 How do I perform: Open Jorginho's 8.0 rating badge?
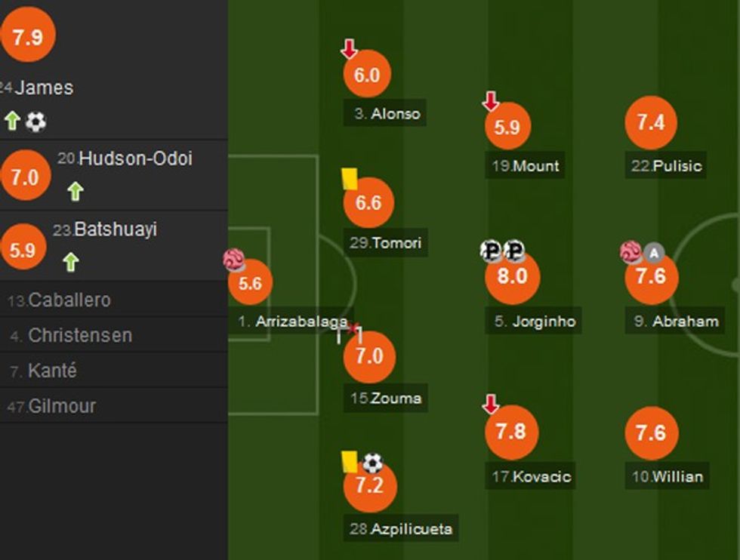[512, 277]
